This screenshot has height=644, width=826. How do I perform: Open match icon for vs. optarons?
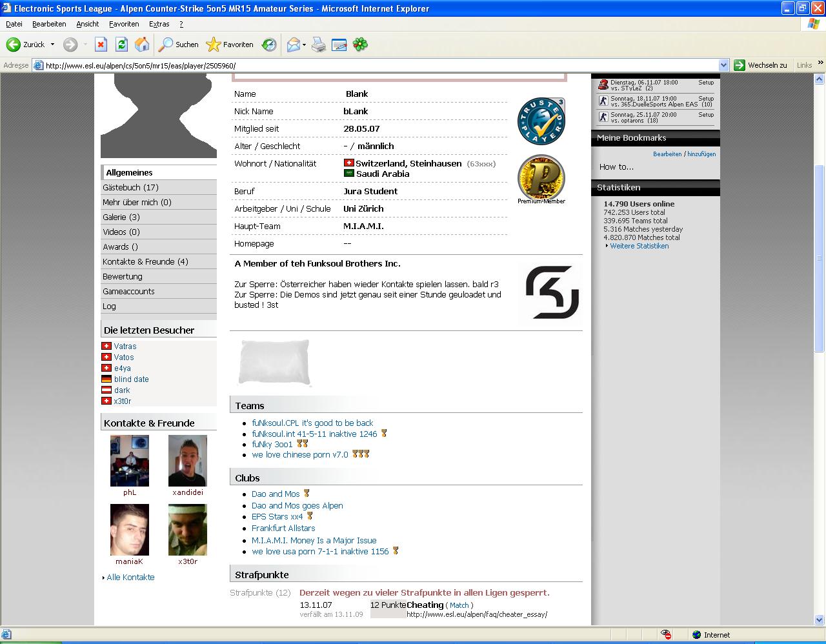coord(603,117)
